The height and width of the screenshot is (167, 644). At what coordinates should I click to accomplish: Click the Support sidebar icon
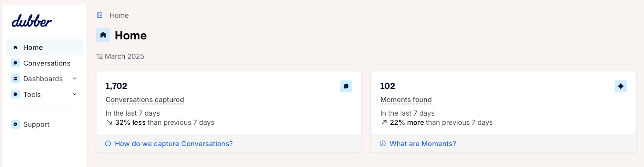(x=15, y=124)
